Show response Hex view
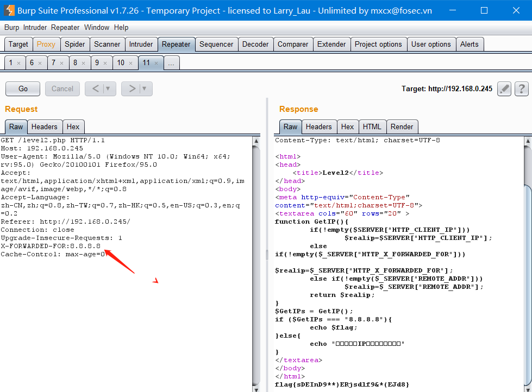This screenshot has width=532, height=392. click(x=347, y=127)
